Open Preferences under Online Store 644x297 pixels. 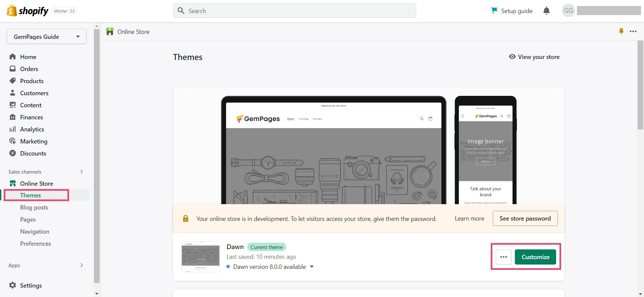[x=36, y=244]
